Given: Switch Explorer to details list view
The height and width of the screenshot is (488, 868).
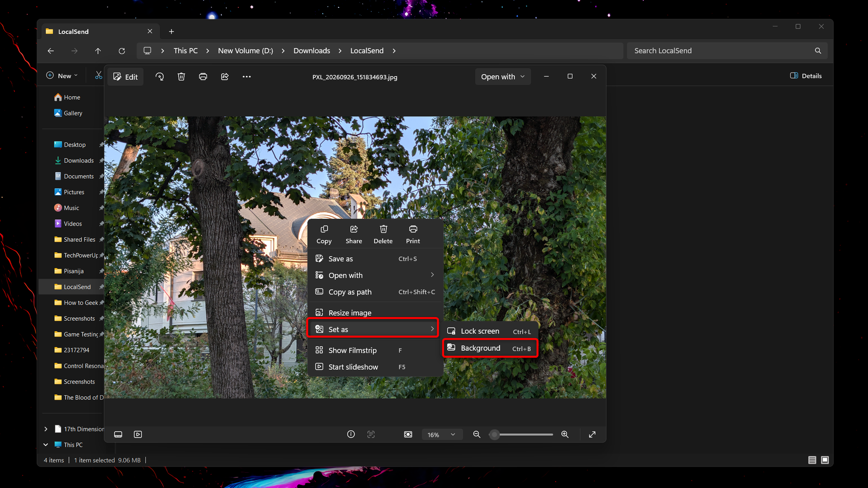Looking at the screenshot, I should pos(812,460).
